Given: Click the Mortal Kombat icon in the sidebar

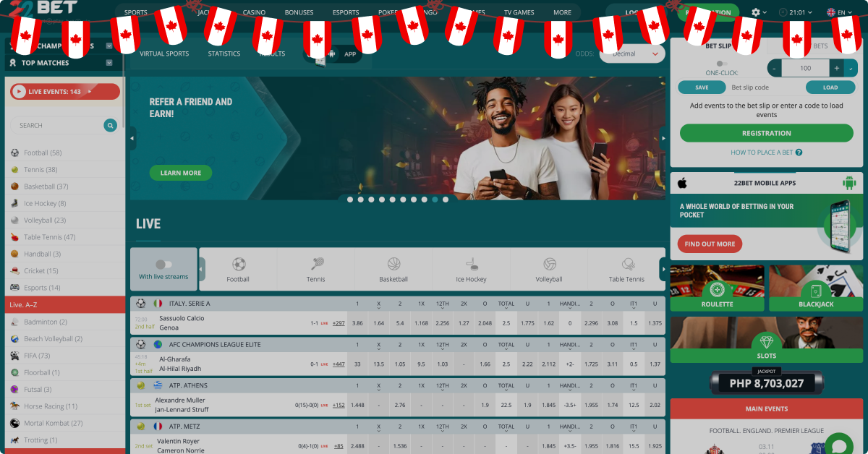Looking at the screenshot, I should 16,422.
